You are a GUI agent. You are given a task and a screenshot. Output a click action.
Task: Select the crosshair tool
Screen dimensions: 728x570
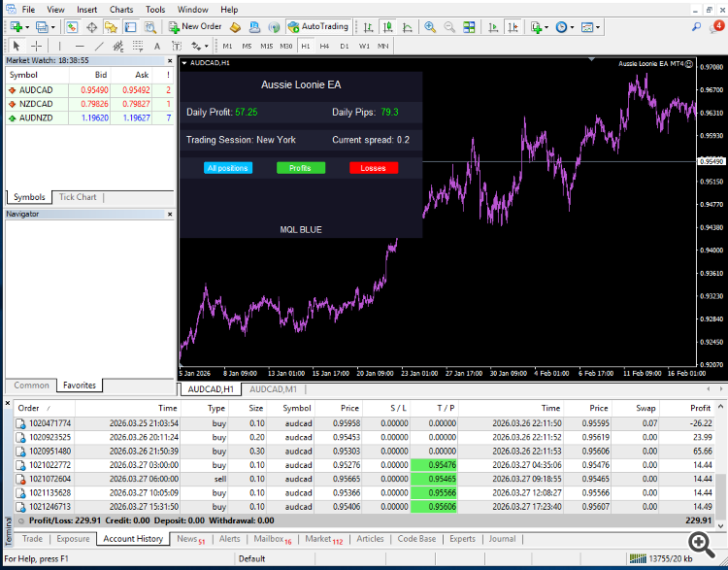tap(36, 46)
